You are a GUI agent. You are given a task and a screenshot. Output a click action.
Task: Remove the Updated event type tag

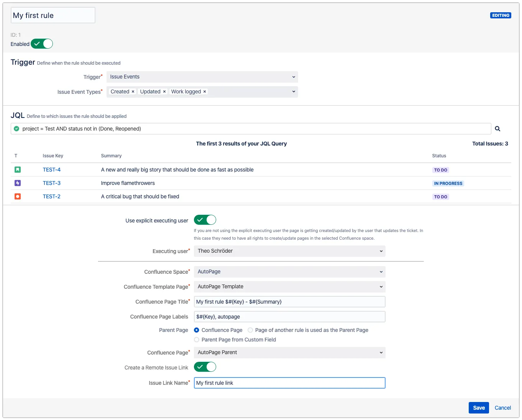164,92
